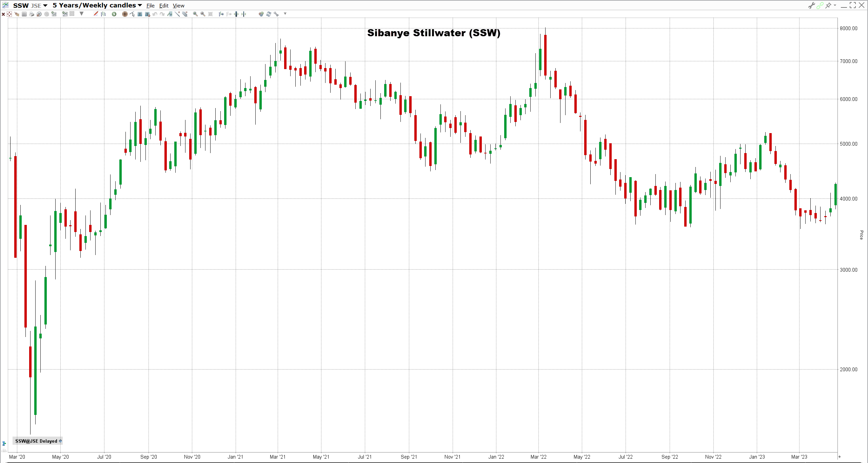Click the Sibanye Stillwater (SSW) chart title
The height and width of the screenshot is (463, 868).
coord(434,33)
